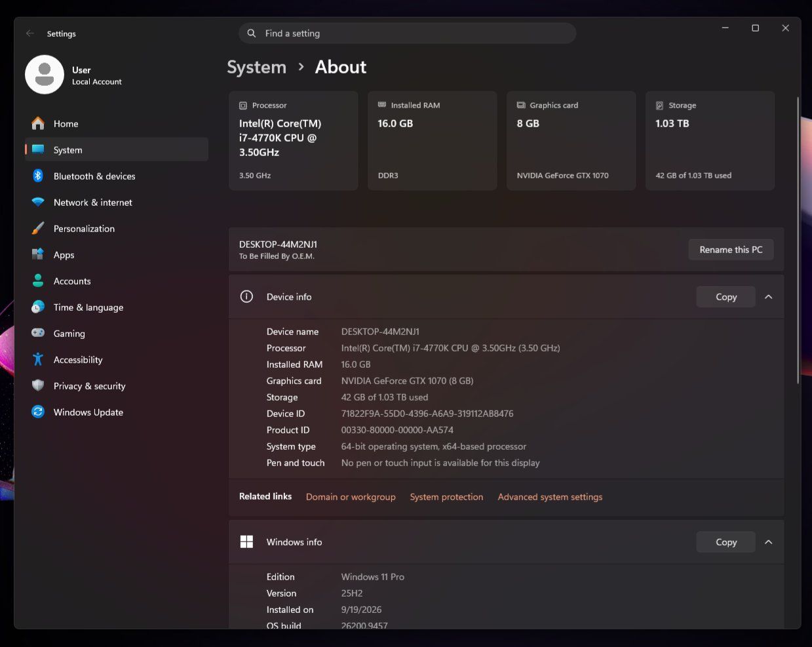Copy the Device info details
This screenshot has width=812, height=647.
pos(725,297)
